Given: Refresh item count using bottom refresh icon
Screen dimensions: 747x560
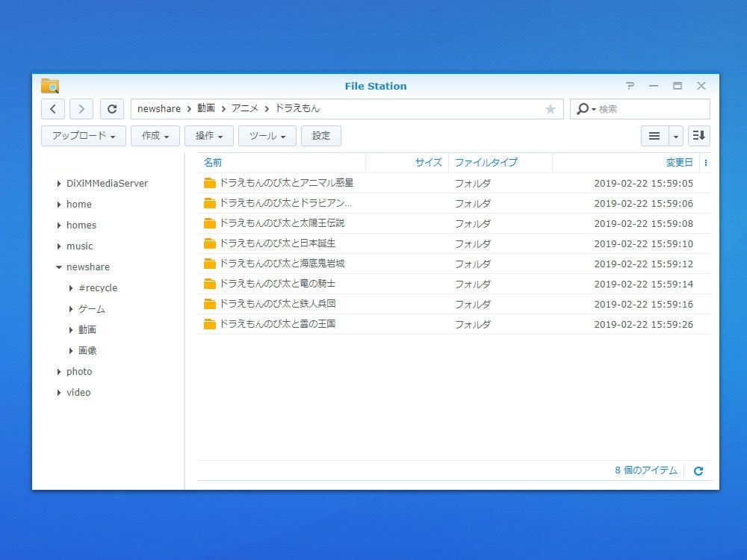Looking at the screenshot, I should [698, 470].
